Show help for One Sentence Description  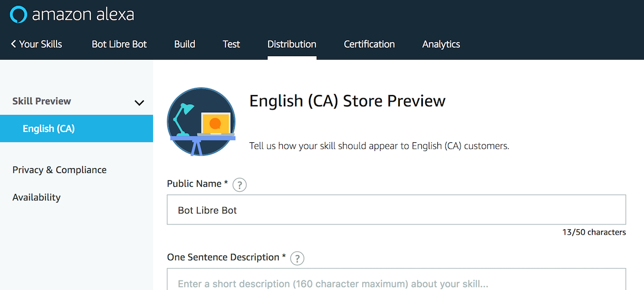pos(297,258)
